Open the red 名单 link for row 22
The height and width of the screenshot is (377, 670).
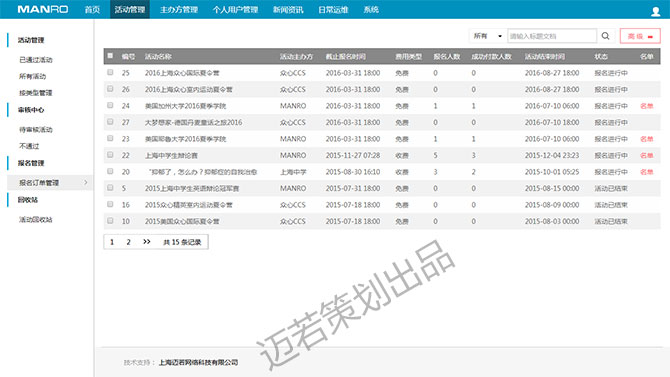[646, 156]
